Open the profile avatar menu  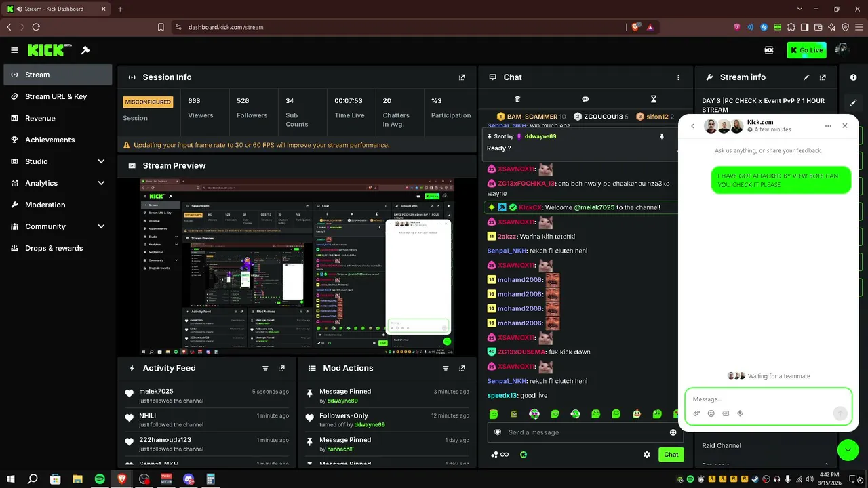[842, 49]
